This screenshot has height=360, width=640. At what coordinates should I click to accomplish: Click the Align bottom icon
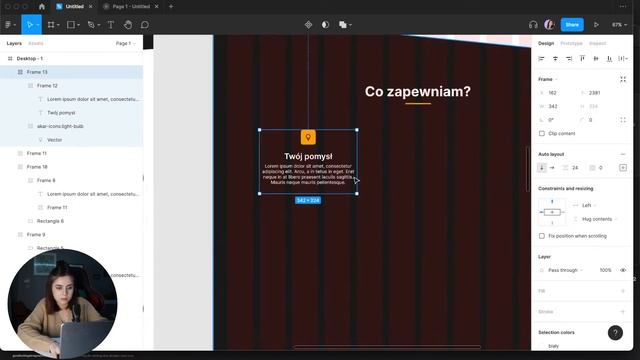[609, 59]
